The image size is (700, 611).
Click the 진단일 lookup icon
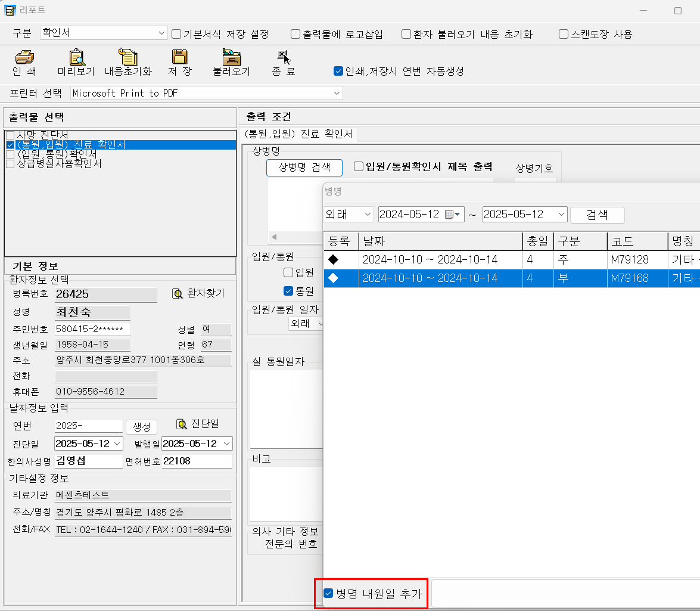click(182, 424)
